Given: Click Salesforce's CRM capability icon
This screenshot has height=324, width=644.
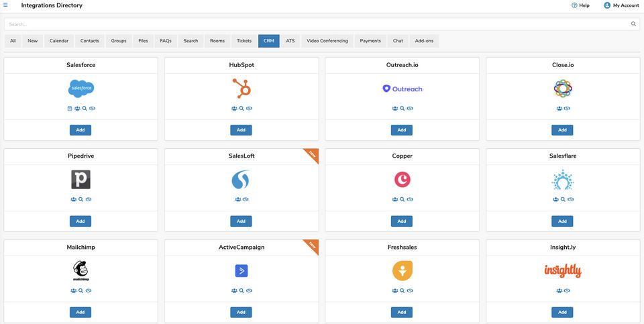Looking at the screenshot, I should 93,109.
